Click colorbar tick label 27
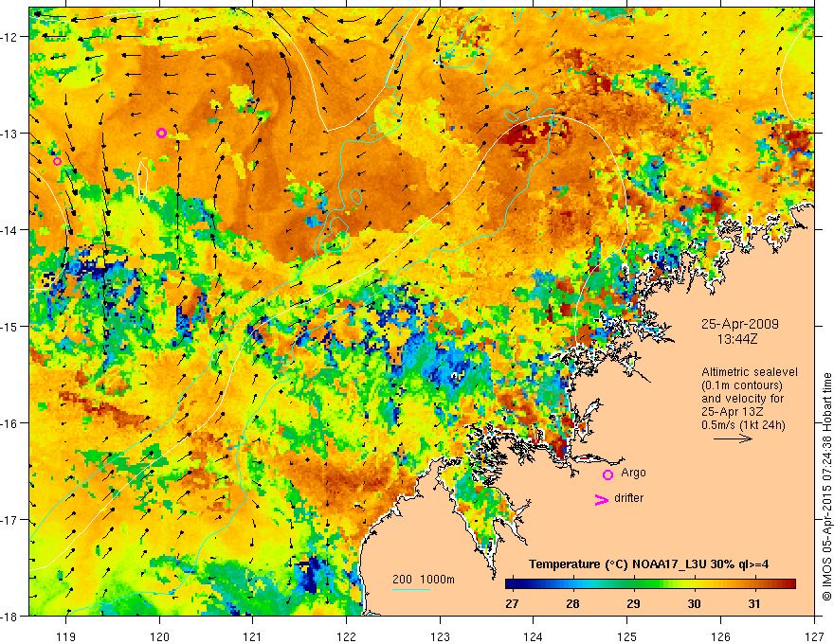Viewport: 834px width, 644px height. coord(512,604)
